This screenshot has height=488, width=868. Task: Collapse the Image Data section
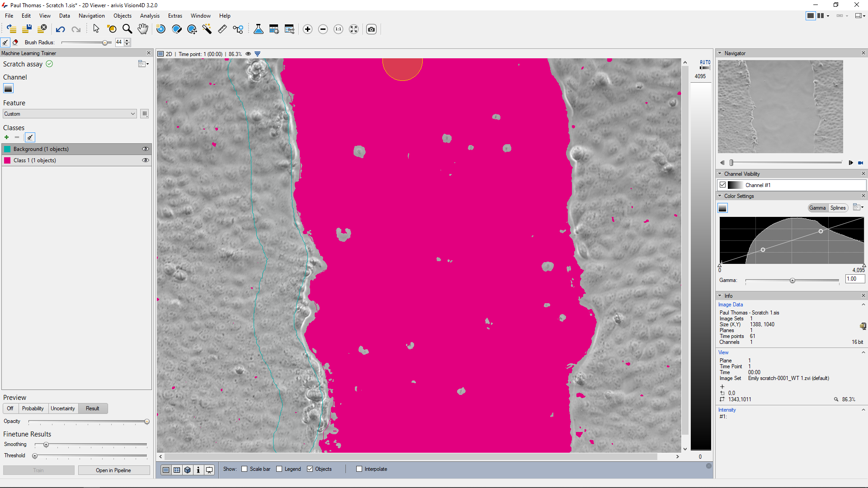[863, 305]
